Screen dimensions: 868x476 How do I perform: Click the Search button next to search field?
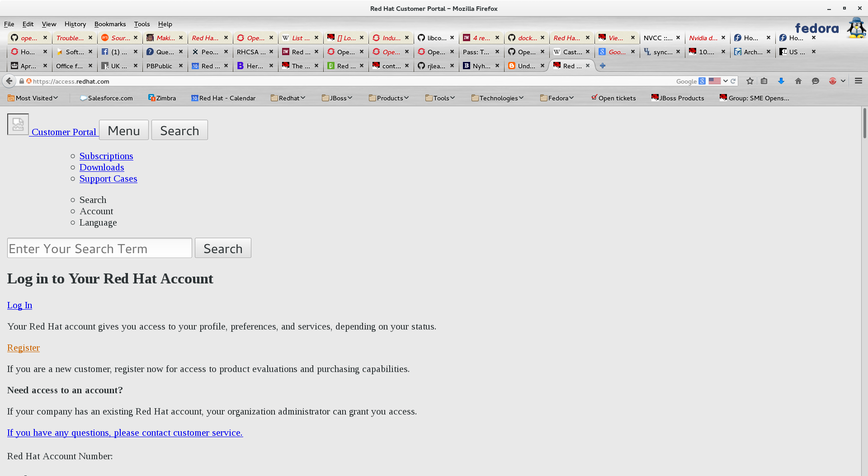(x=223, y=248)
